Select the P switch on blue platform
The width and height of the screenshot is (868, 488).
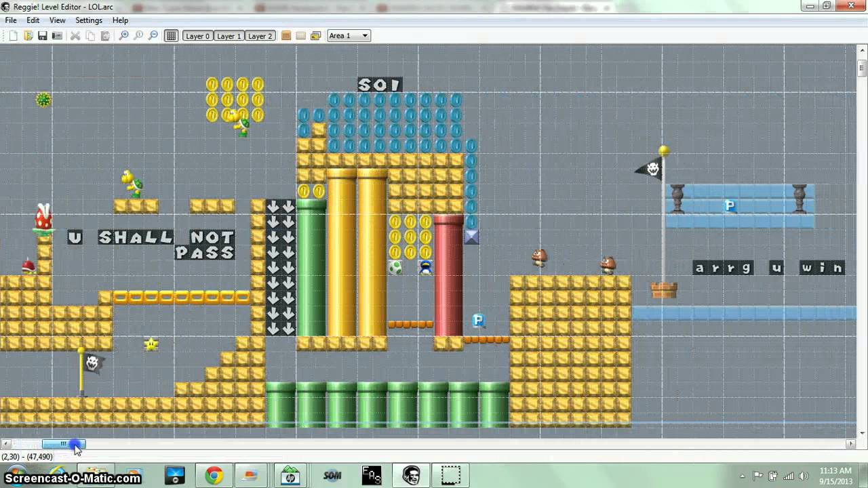click(x=730, y=206)
